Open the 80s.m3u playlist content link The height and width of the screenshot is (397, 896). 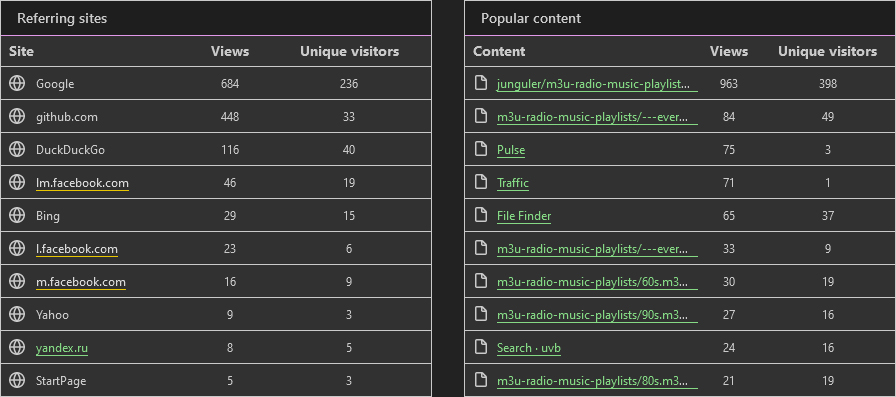(597, 381)
